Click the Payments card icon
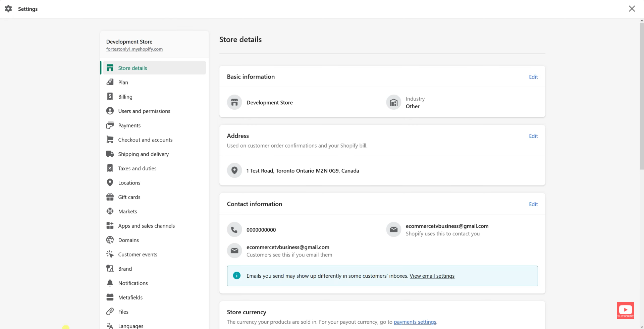Viewport: 644px width, 329px height. coord(110,125)
